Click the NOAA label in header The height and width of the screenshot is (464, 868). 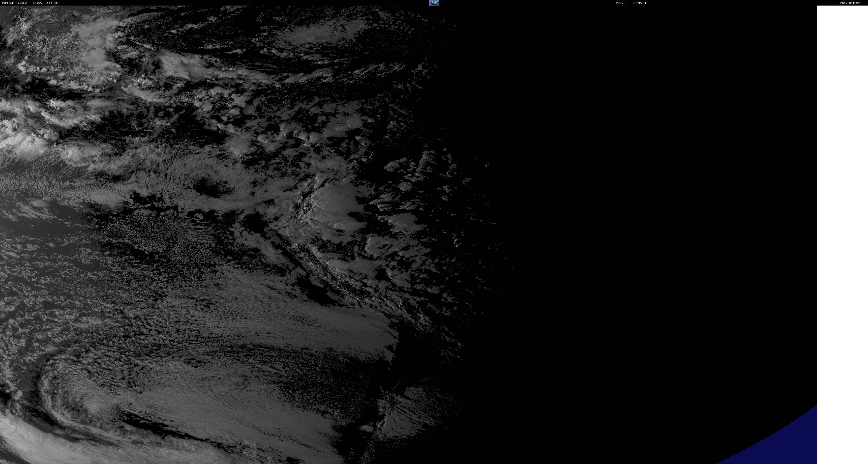click(37, 3)
